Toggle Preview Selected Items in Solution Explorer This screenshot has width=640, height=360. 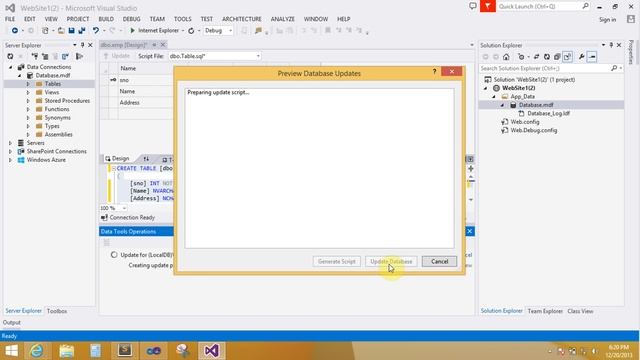point(592,57)
